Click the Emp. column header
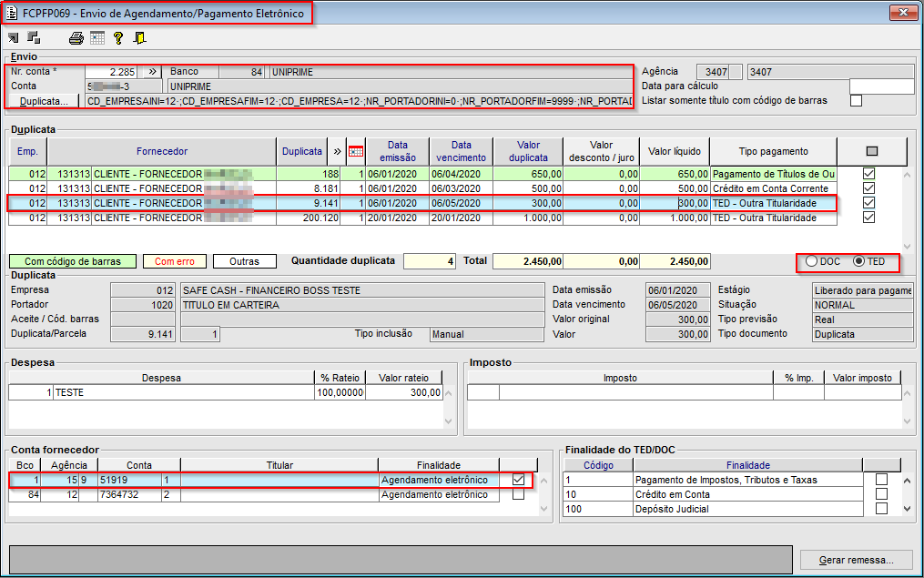The width and height of the screenshot is (924, 578). click(x=27, y=151)
